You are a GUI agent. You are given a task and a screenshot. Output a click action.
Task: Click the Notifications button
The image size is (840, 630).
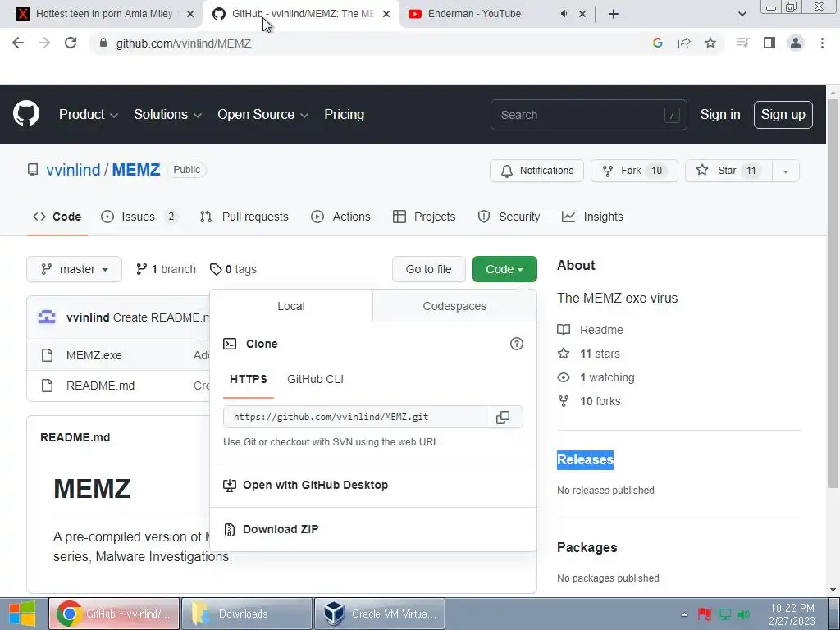536,171
